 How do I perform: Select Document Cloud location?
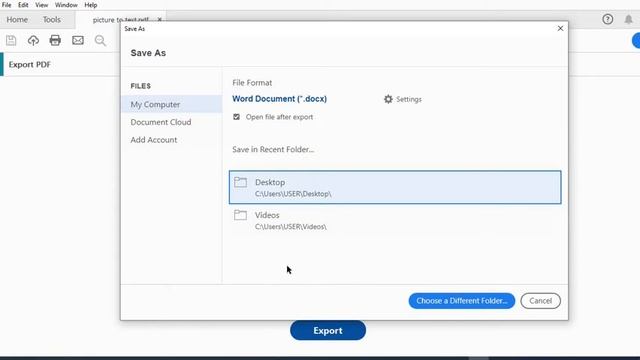click(161, 122)
